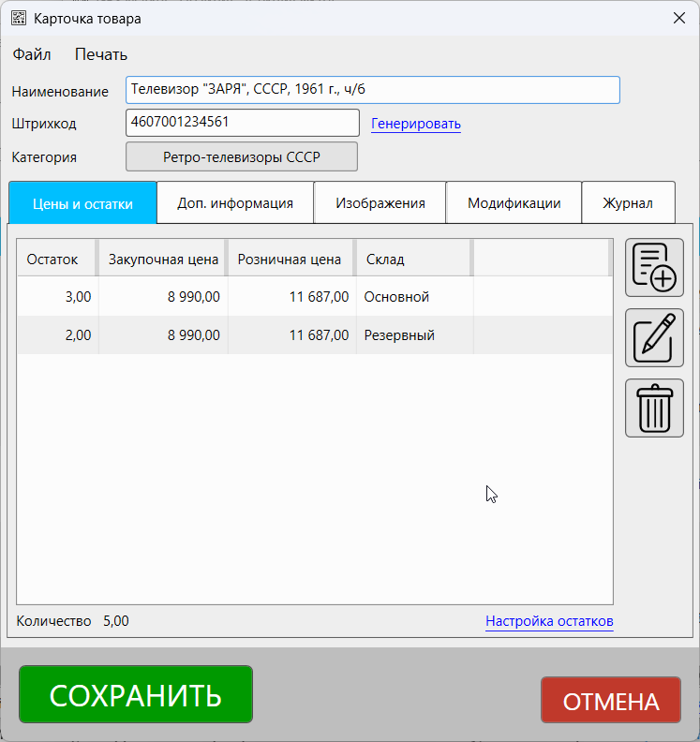Click into the Наименование text field
This screenshot has width=700, height=742.
(x=372, y=90)
